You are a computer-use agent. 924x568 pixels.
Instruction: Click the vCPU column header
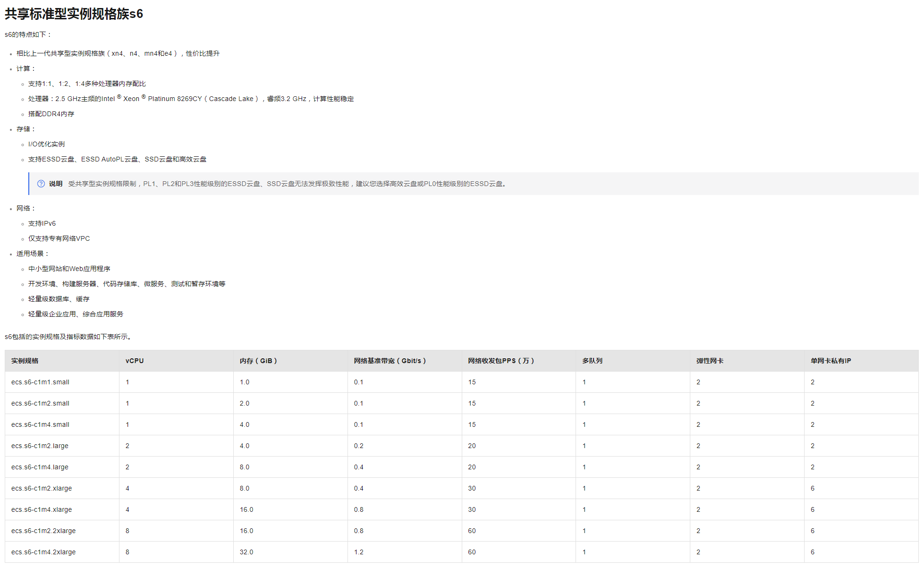(135, 361)
